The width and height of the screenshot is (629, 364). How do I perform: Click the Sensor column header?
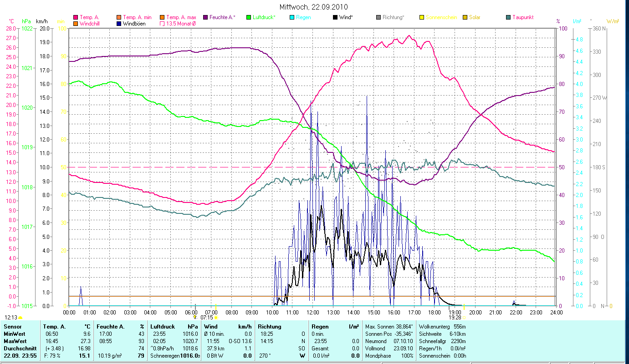pos(12,327)
